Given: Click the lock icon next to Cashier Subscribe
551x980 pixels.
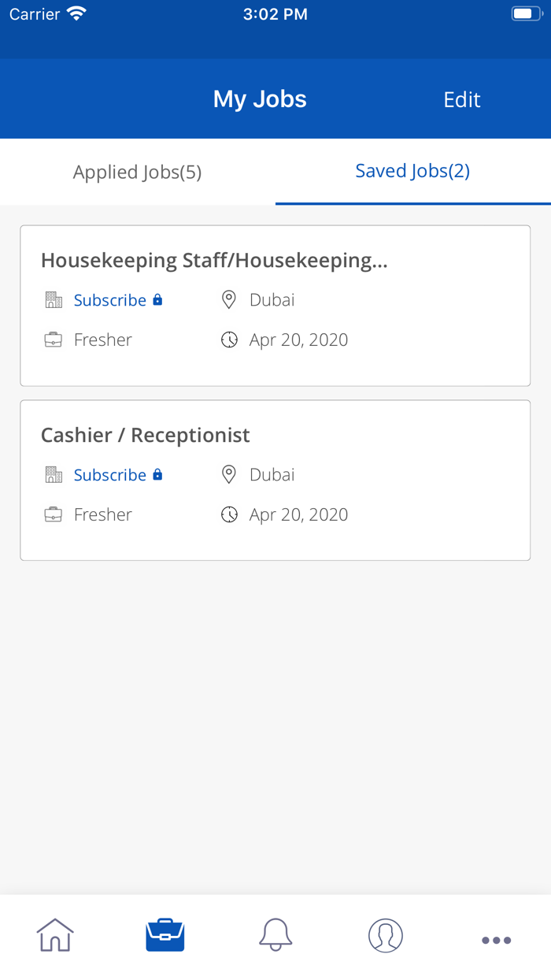Looking at the screenshot, I should point(158,474).
